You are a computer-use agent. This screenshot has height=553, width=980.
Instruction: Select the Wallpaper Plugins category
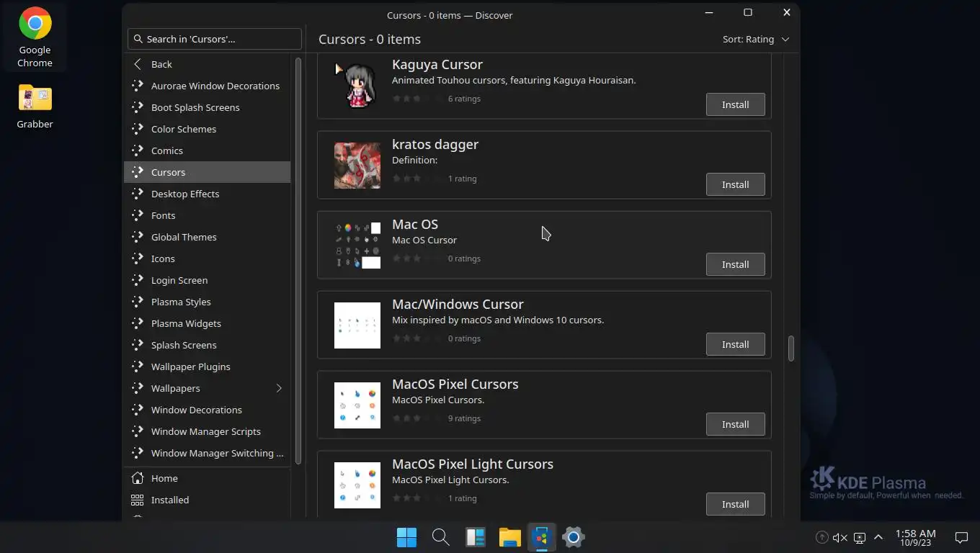pyautogui.click(x=208, y=367)
